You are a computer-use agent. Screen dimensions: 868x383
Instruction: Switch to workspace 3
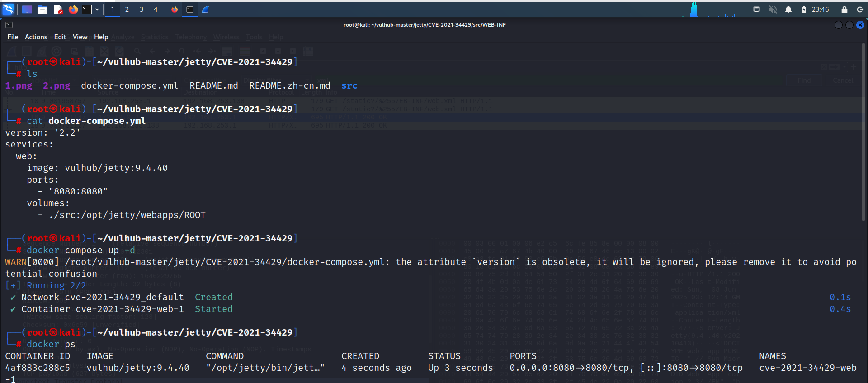click(x=142, y=9)
